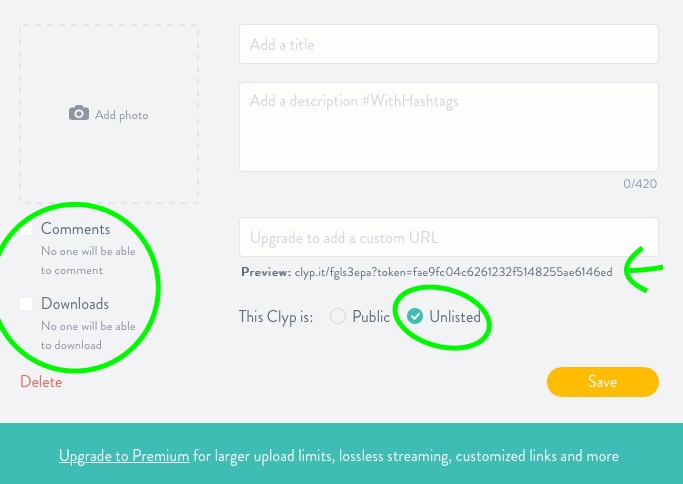Toggle the Downloads checkbox
The width and height of the screenshot is (683, 484).
tap(27, 304)
